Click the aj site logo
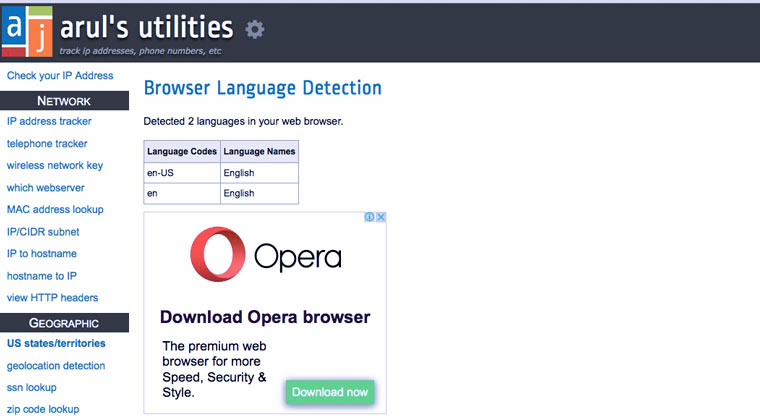760x416 pixels. (27, 32)
